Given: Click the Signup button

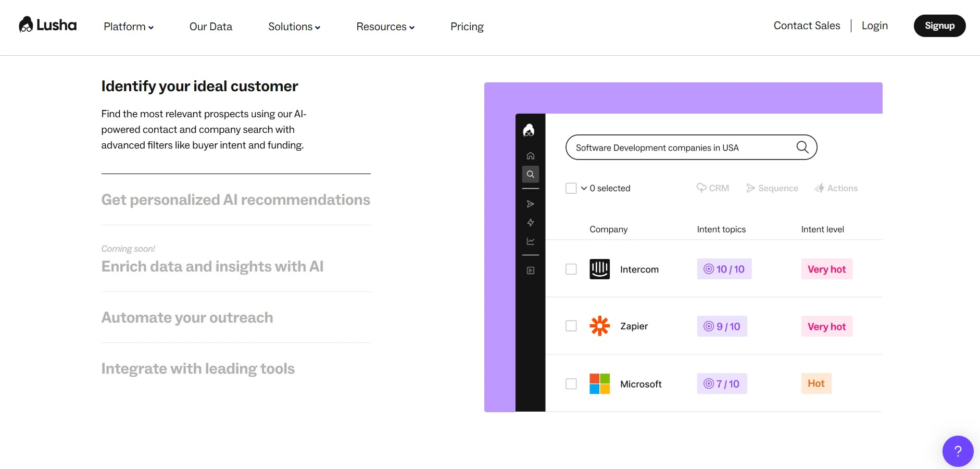Looking at the screenshot, I should pyautogui.click(x=939, y=26).
